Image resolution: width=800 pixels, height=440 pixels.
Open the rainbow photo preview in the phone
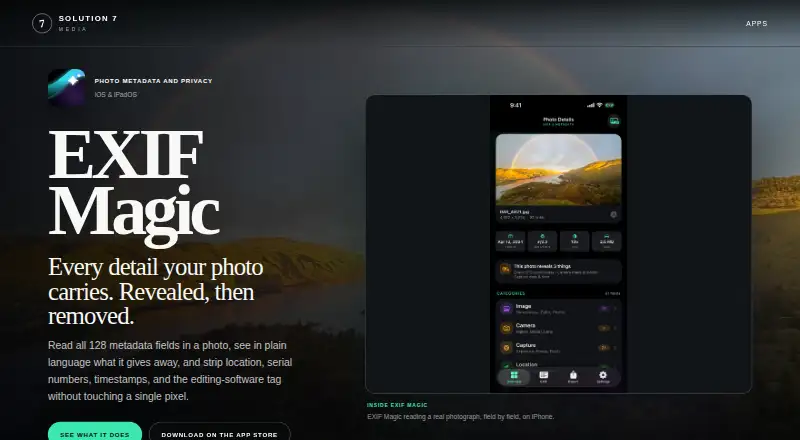[x=559, y=169]
